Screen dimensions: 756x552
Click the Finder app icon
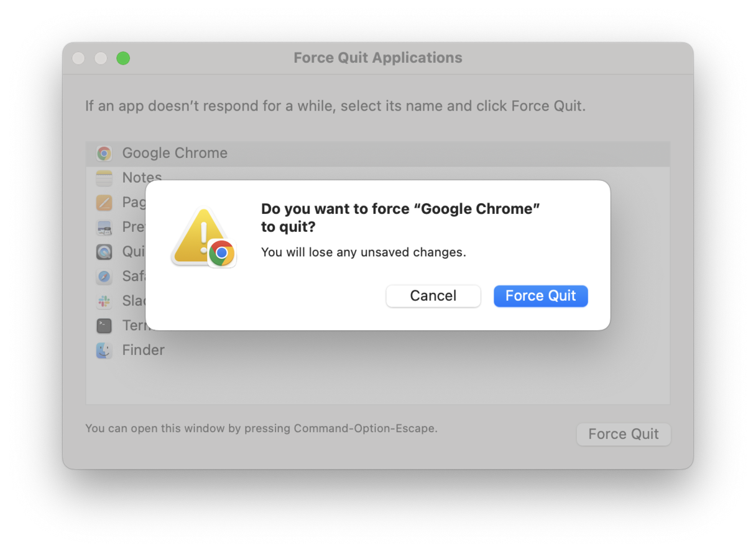pyautogui.click(x=104, y=350)
